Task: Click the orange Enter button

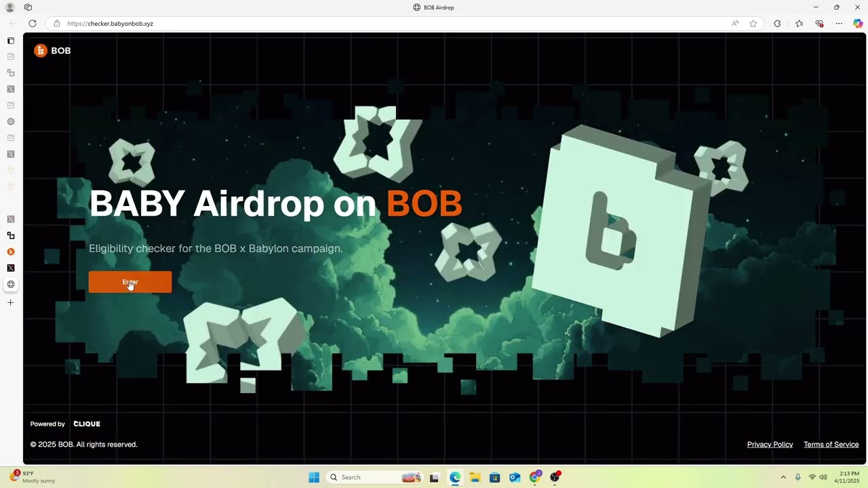Action: pyautogui.click(x=130, y=282)
